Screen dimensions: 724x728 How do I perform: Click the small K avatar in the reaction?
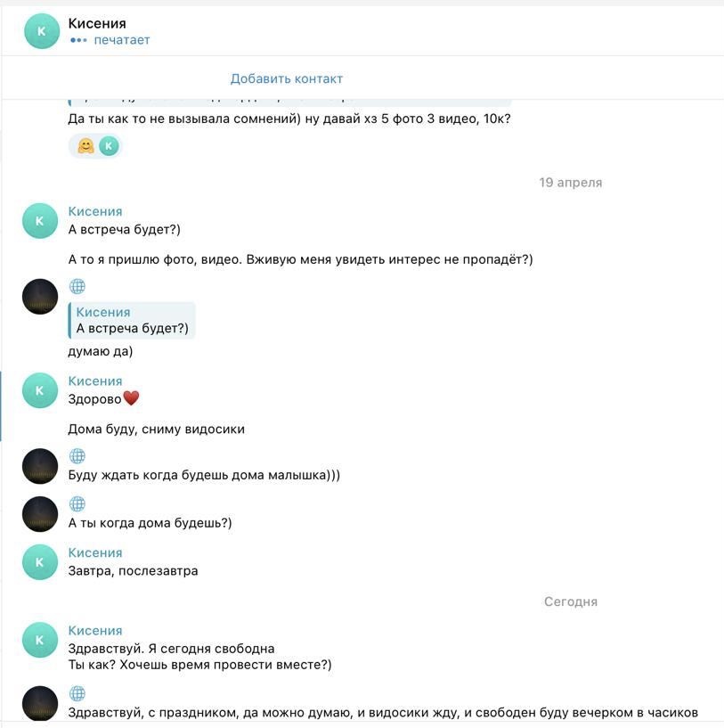click(109, 146)
